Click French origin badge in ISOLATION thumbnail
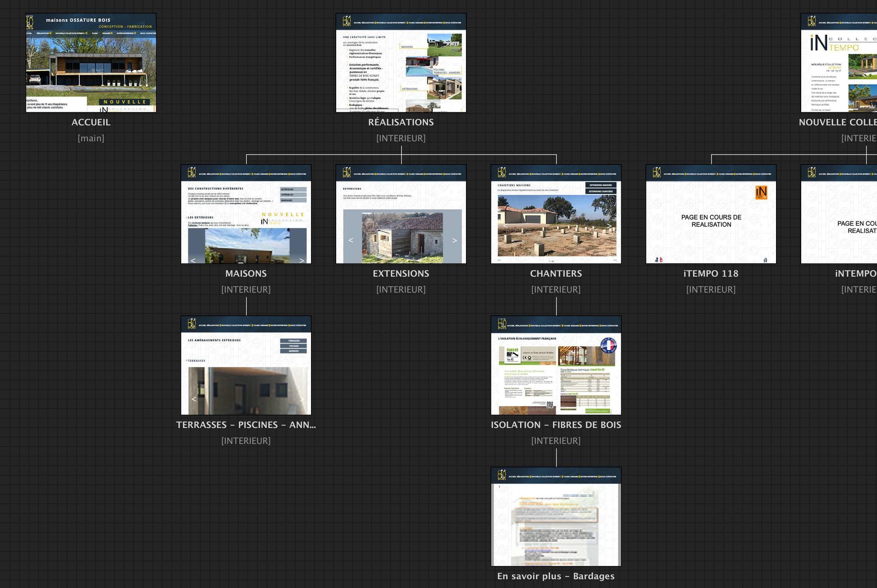The height and width of the screenshot is (588, 877). click(x=608, y=345)
